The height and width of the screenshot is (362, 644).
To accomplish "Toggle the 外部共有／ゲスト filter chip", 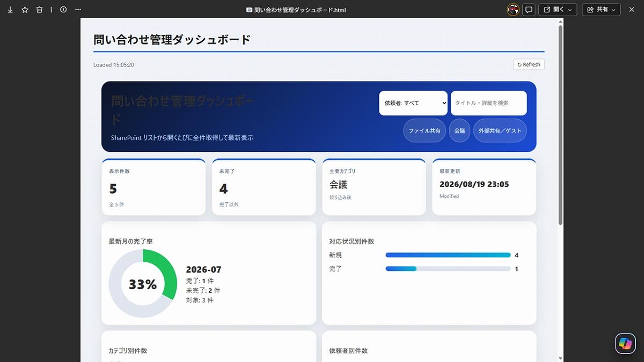I will [500, 131].
